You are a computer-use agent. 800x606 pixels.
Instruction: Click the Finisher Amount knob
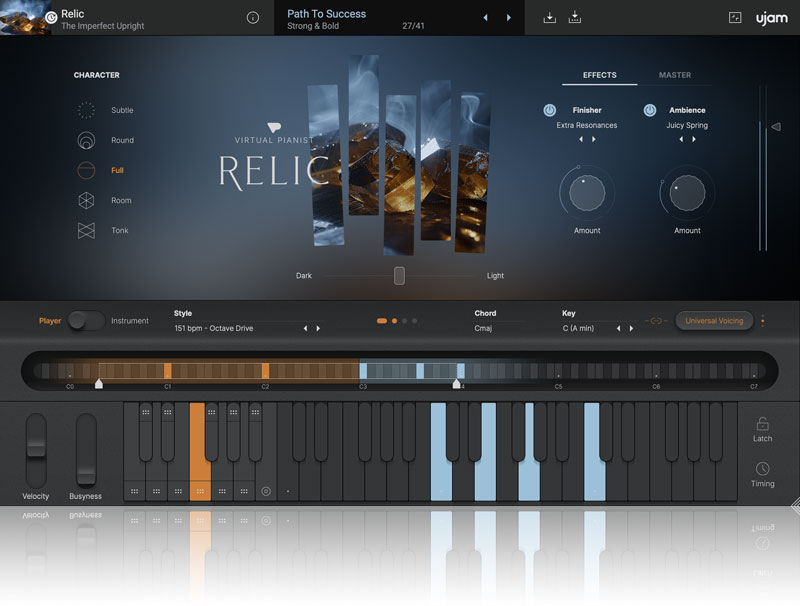587,194
